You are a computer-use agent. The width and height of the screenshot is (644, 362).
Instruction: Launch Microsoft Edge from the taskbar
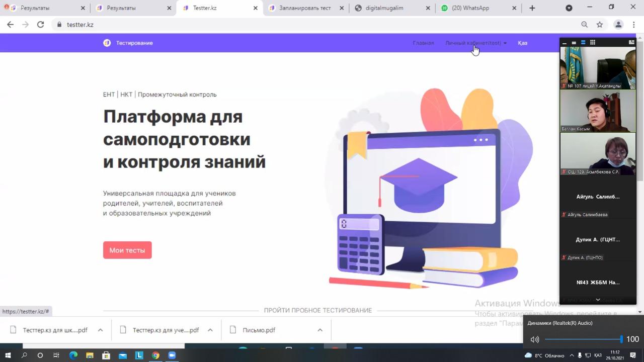(x=73, y=355)
